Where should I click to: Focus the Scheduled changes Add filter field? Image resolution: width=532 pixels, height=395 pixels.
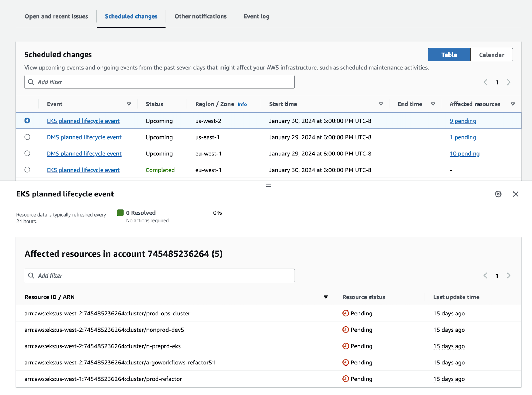tap(159, 82)
